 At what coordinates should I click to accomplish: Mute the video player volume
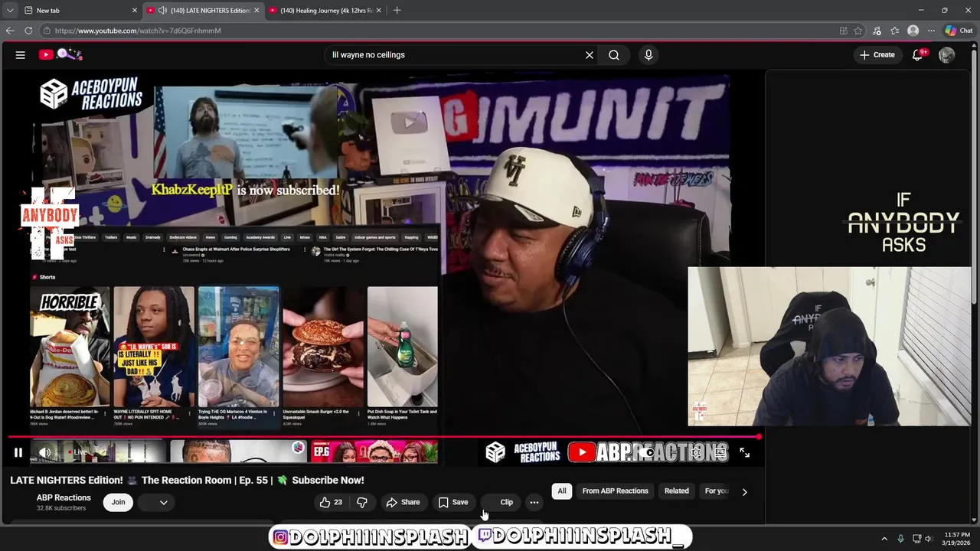click(x=45, y=452)
